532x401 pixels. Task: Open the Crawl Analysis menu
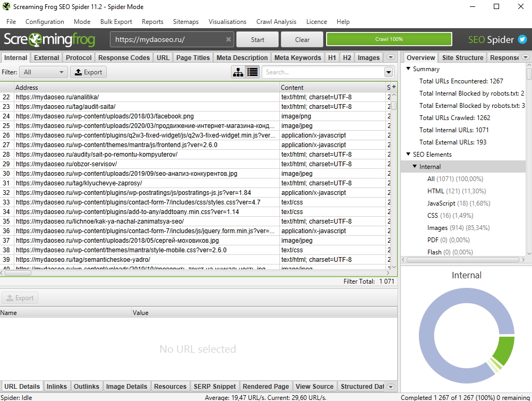pos(276,21)
